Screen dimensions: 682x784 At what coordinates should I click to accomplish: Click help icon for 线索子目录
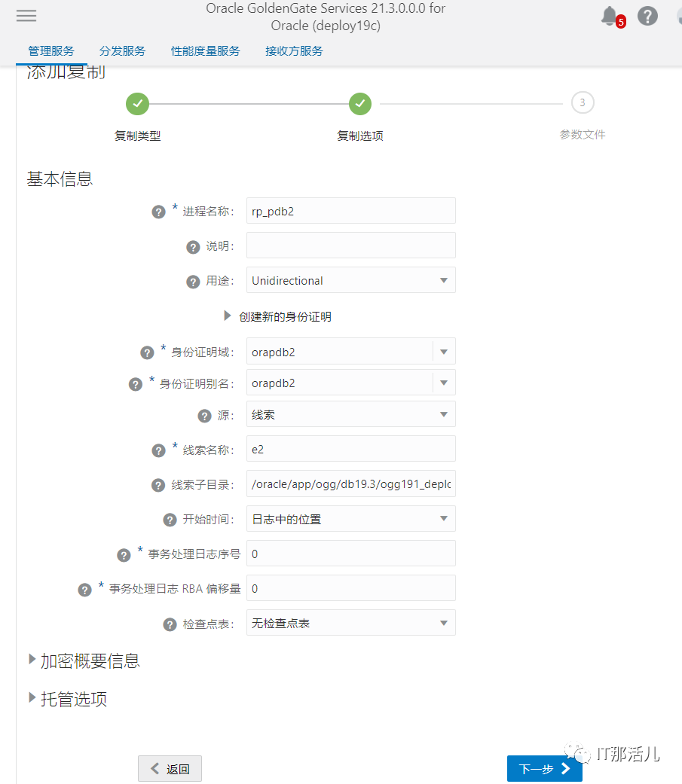pyautogui.click(x=158, y=485)
